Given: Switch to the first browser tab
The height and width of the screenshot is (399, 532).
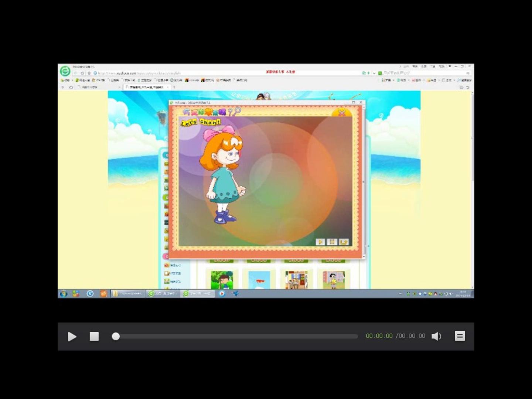Looking at the screenshot, I should tap(97, 87).
